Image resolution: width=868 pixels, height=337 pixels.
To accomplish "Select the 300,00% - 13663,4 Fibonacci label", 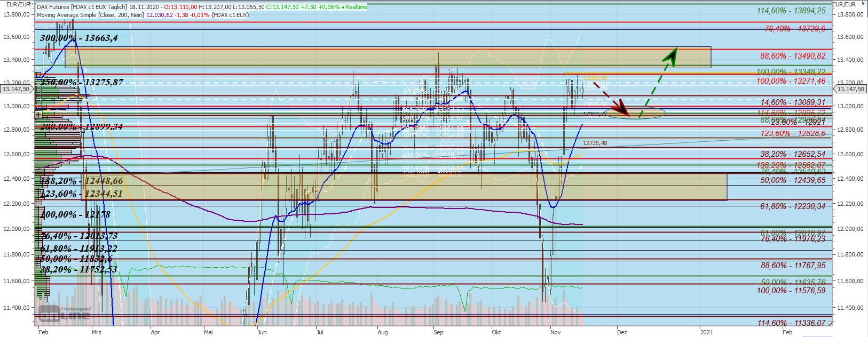I will 78,38.
